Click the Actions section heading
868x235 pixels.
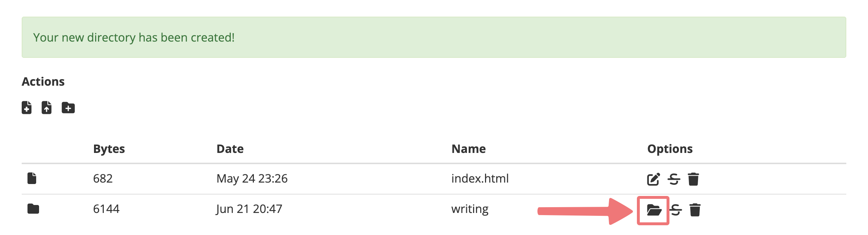click(43, 82)
